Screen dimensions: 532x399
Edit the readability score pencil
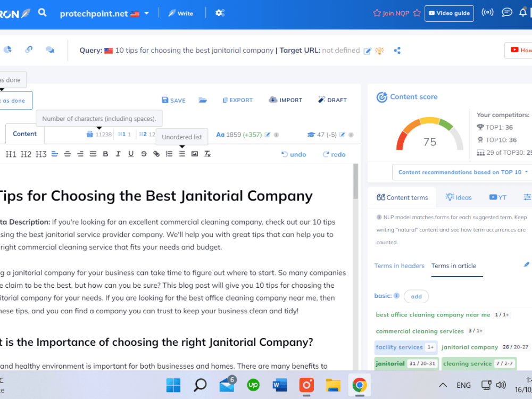(x=342, y=135)
